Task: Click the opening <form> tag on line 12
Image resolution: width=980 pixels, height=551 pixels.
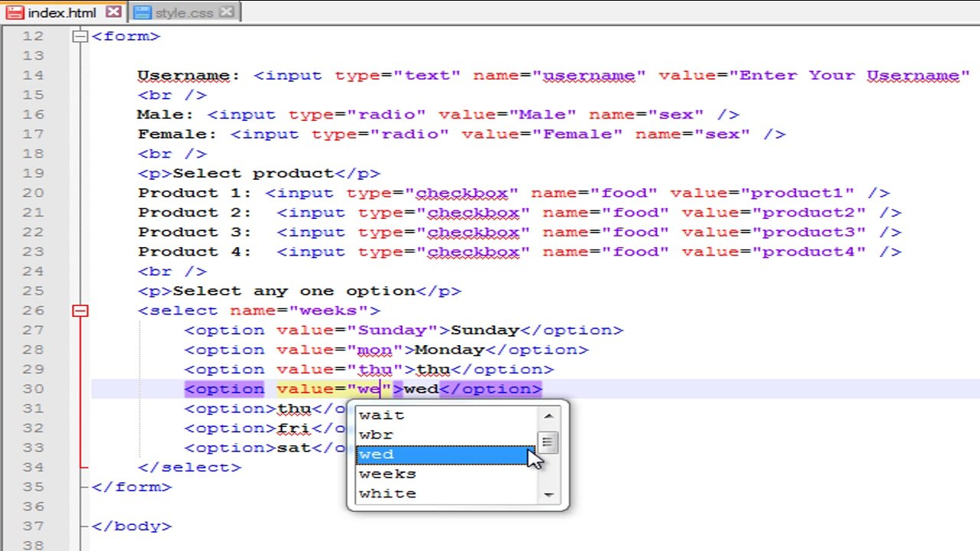Action: coord(126,36)
